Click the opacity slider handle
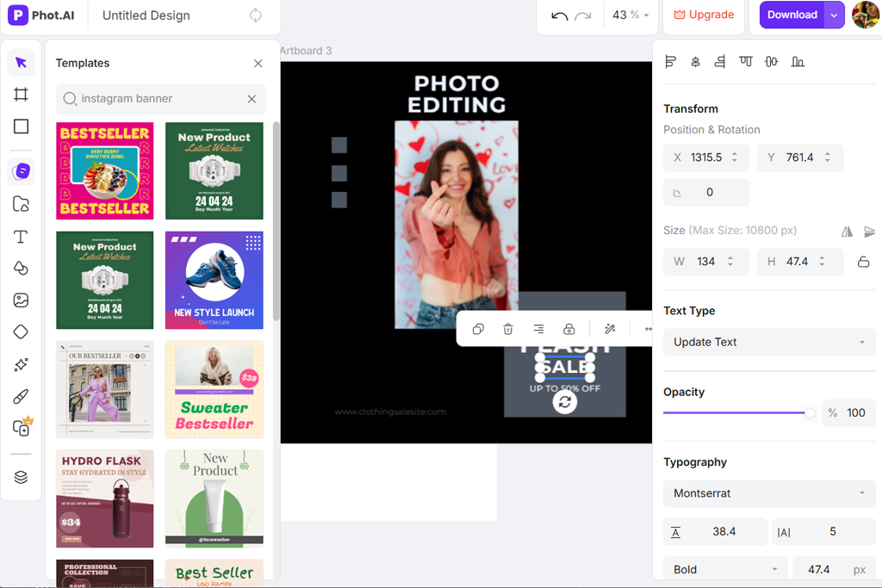 coord(809,413)
